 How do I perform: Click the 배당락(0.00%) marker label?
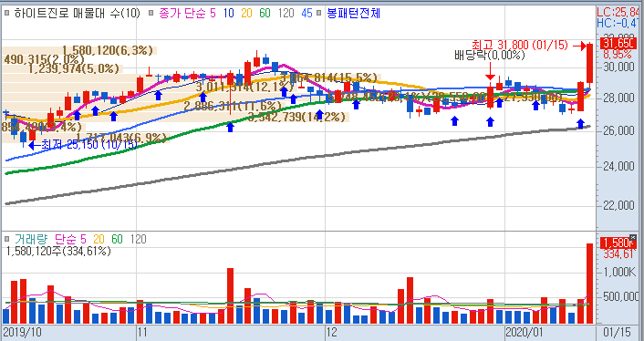click(x=489, y=55)
